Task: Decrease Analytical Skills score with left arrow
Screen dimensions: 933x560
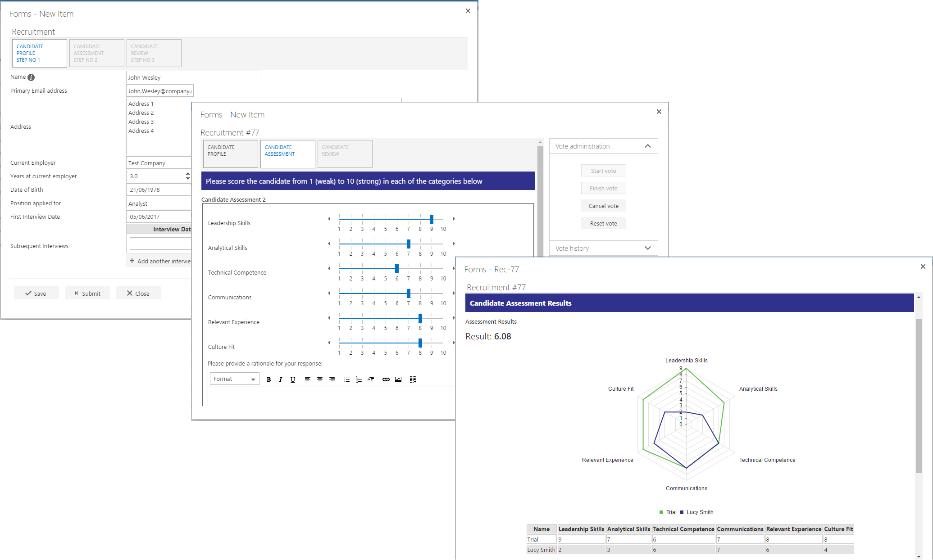Action: pos(329,244)
